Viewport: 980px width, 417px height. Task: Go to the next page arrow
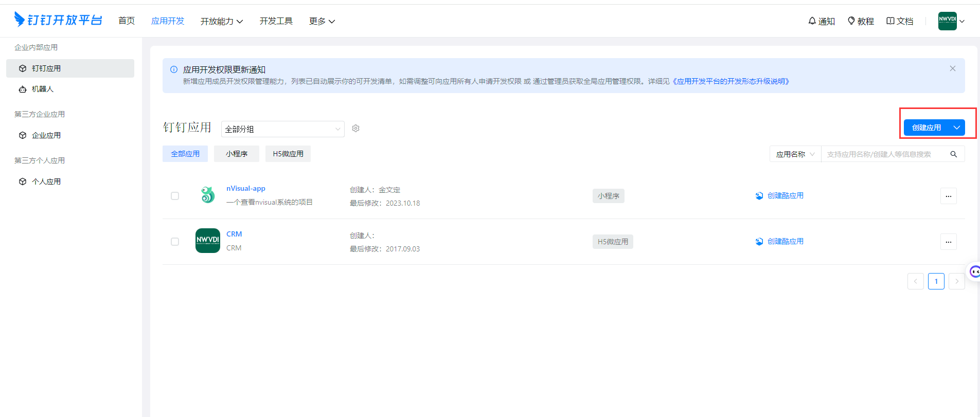[957, 281]
